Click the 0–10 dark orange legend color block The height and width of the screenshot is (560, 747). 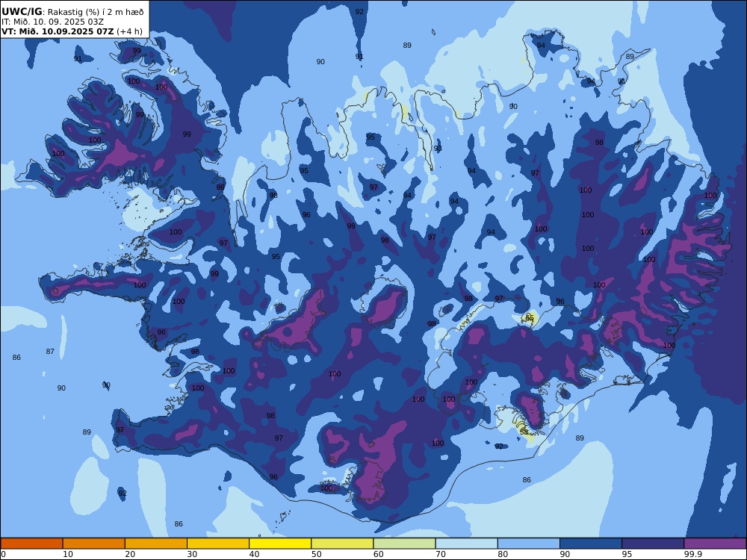[31, 544]
